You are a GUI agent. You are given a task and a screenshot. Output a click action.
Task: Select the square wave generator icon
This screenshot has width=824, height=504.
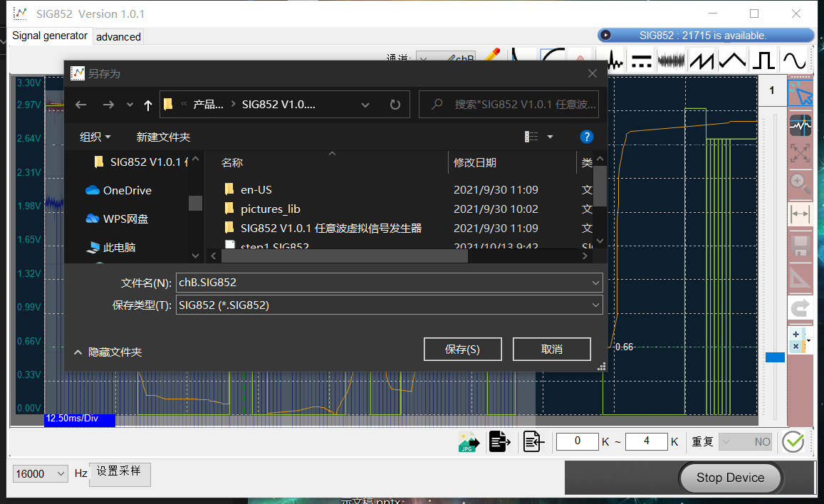[763, 60]
